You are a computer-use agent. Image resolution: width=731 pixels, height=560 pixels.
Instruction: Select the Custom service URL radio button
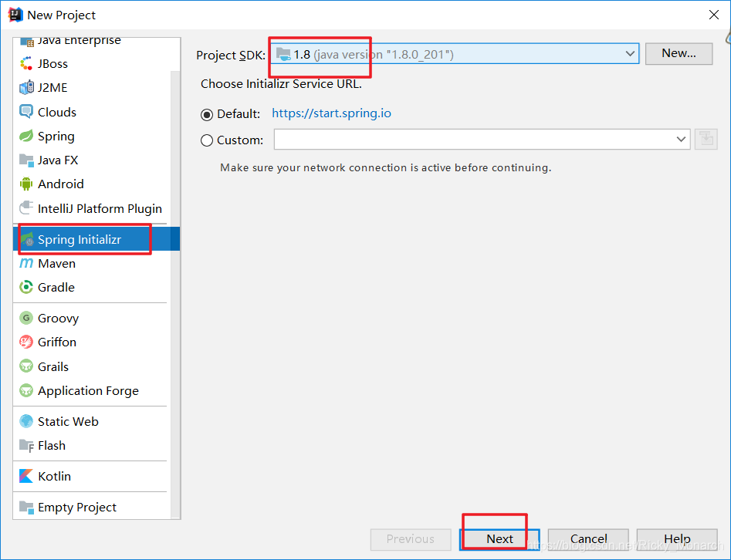click(207, 140)
